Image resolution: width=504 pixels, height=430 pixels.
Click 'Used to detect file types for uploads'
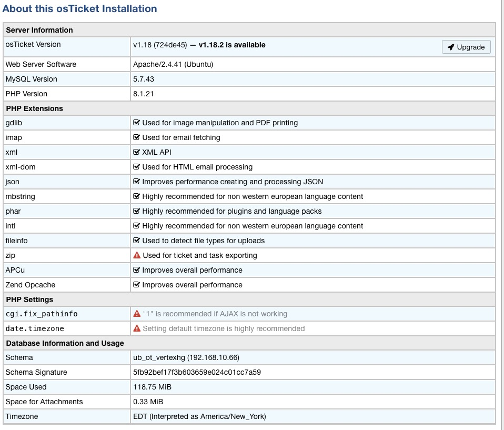204,241
